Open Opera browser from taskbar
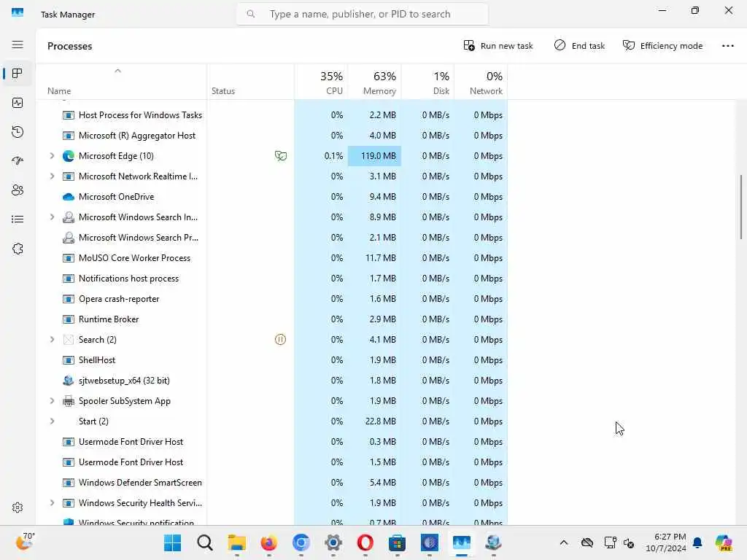Viewport: 747px width, 560px height. click(365, 542)
